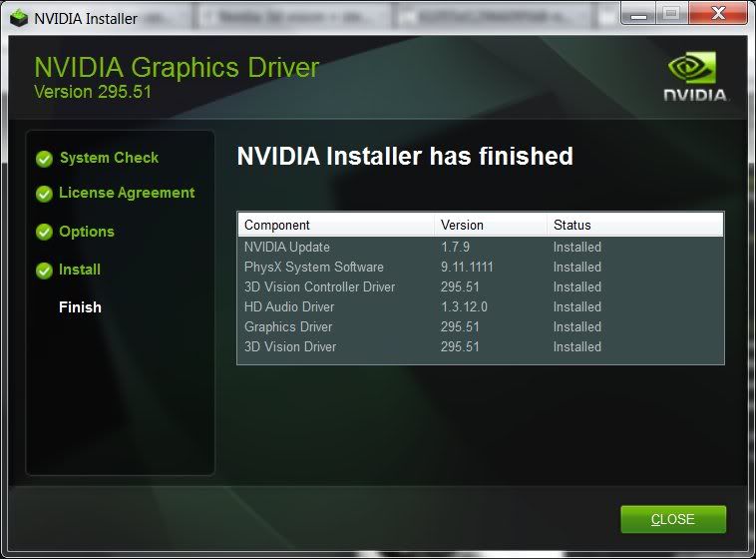The image size is (756, 559).
Task: Click the Options green checkmark icon
Action: point(44,233)
